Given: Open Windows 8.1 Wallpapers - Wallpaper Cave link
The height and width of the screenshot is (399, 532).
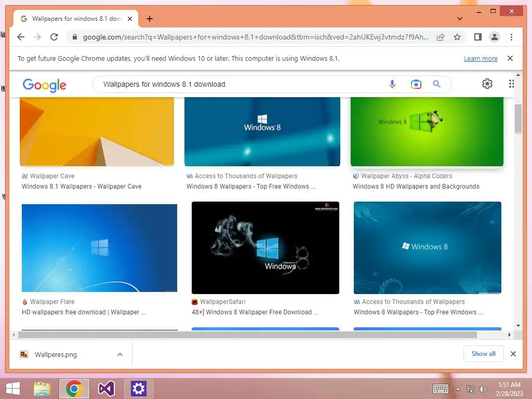Looking at the screenshot, I should point(82,187).
